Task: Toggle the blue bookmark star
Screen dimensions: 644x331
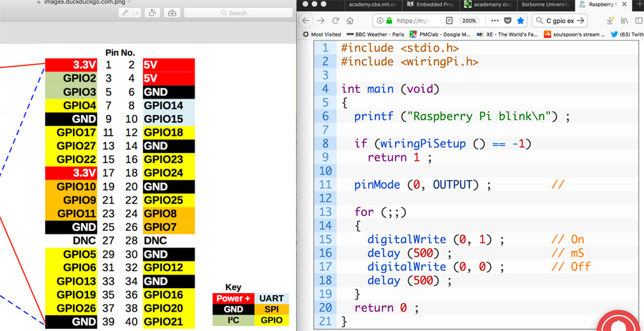Action: tap(520, 21)
